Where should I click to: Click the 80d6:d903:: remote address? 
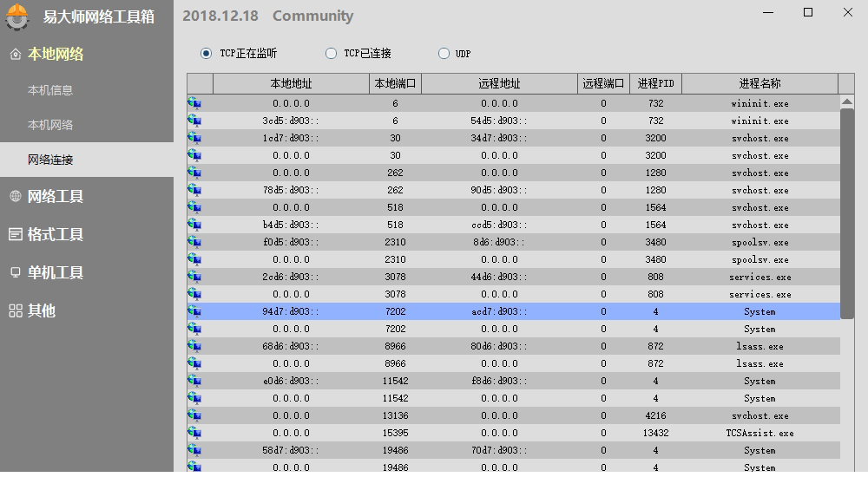pos(499,346)
